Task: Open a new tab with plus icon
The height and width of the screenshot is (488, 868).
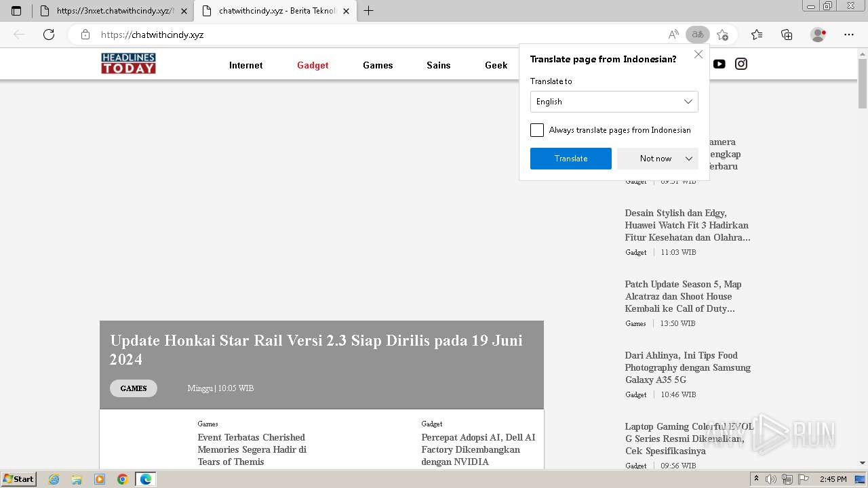Action: [x=368, y=11]
